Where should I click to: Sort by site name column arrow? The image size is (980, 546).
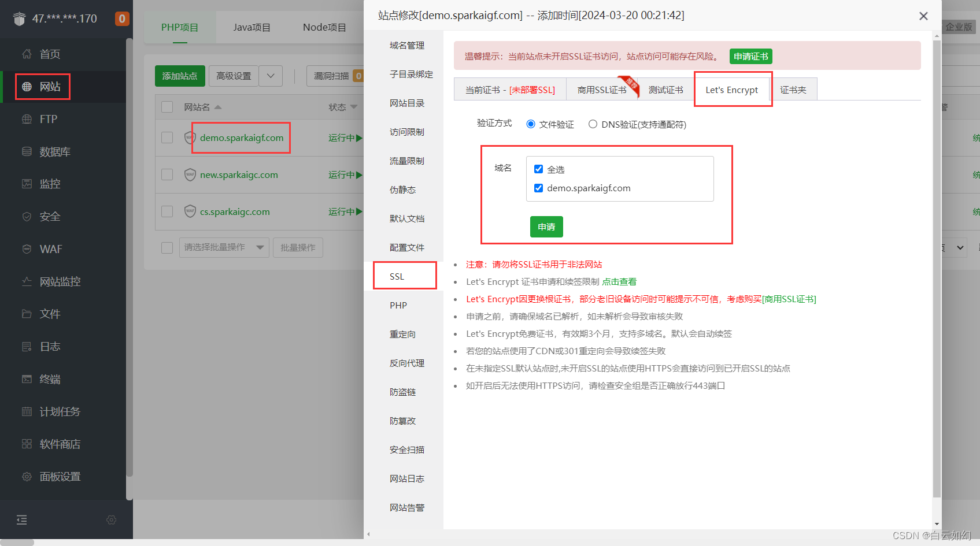click(218, 107)
